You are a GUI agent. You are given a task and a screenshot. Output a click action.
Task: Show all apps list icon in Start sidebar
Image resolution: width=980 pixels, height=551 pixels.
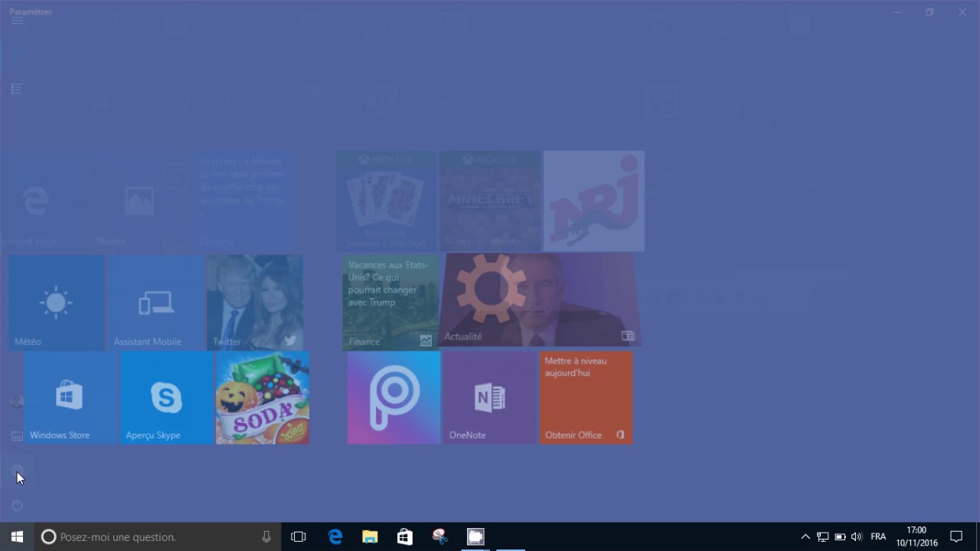coord(17,89)
